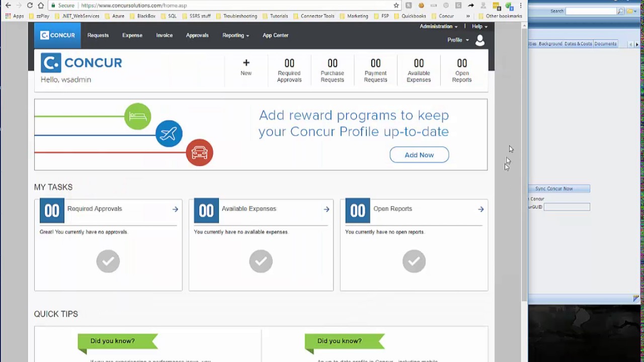644x362 pixels.
Task: Show hidden bookmarks with double chevron
Action: [468, 16]
